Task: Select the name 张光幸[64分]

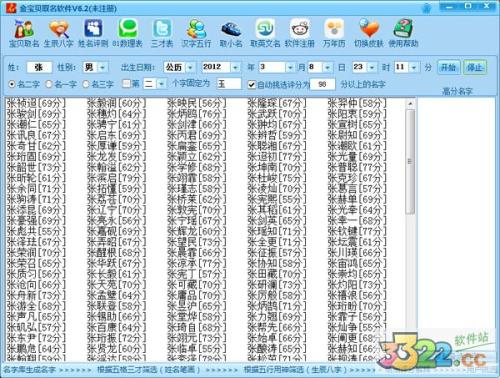Action: (357, 210)
